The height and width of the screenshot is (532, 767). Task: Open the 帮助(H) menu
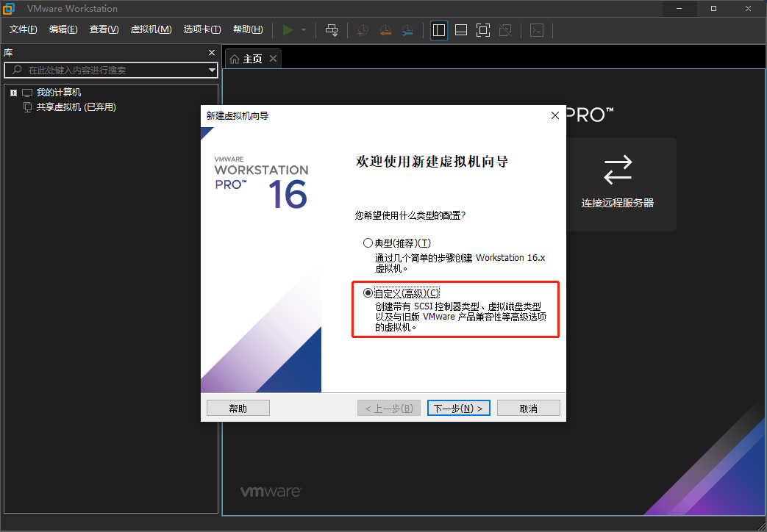coord(248,29)
